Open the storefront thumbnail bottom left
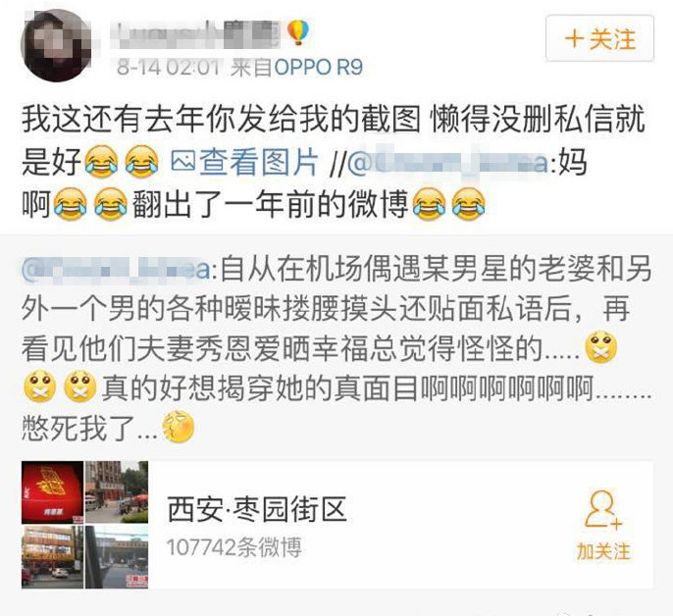The image size is (673, 616). pyautogui.click(x=52, y=557)
